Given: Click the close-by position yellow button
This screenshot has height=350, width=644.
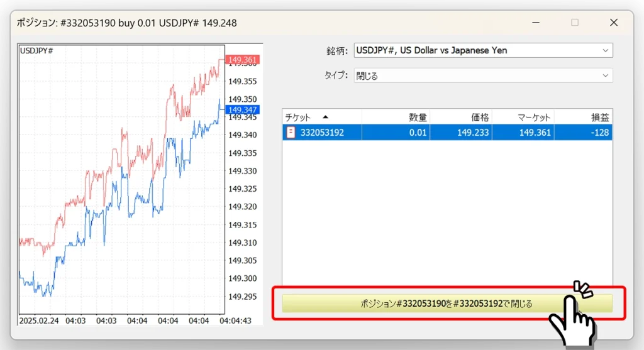Looking at the screenshot, I should (447, 304).
